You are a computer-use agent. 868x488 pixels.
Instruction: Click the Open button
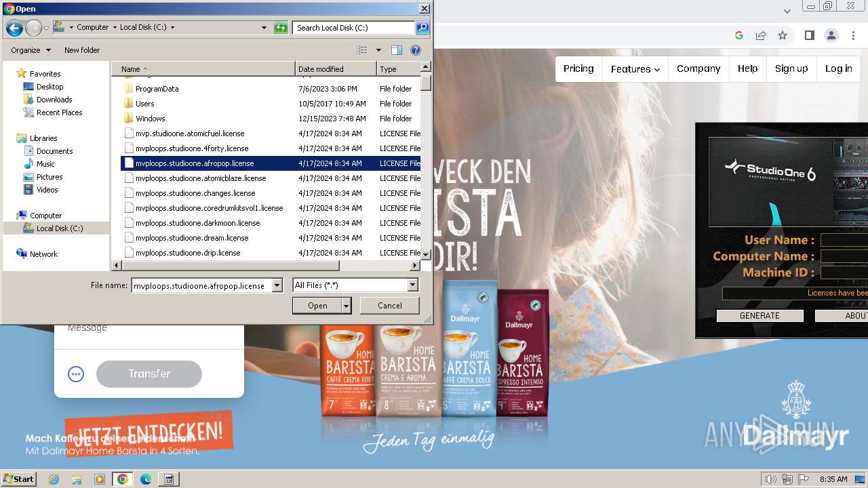click(x=317, y=306)
